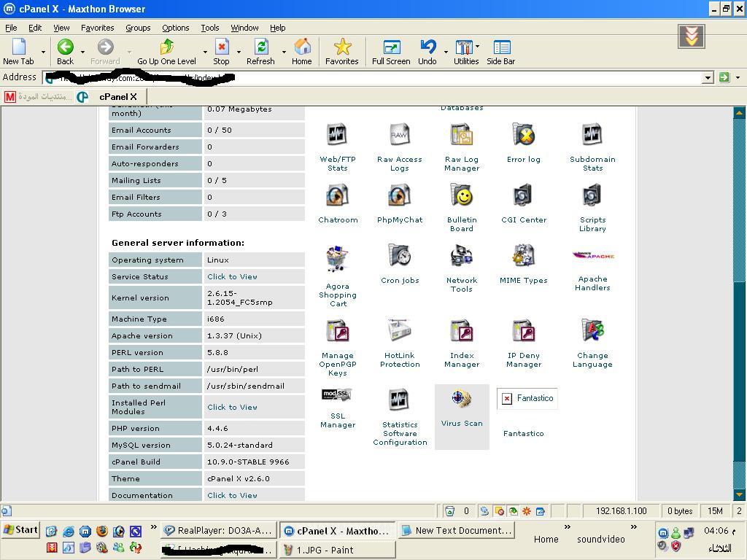Click the Full Screen toolbar button
This screenshot has width=747, height=560.
(x=391, y=52)
